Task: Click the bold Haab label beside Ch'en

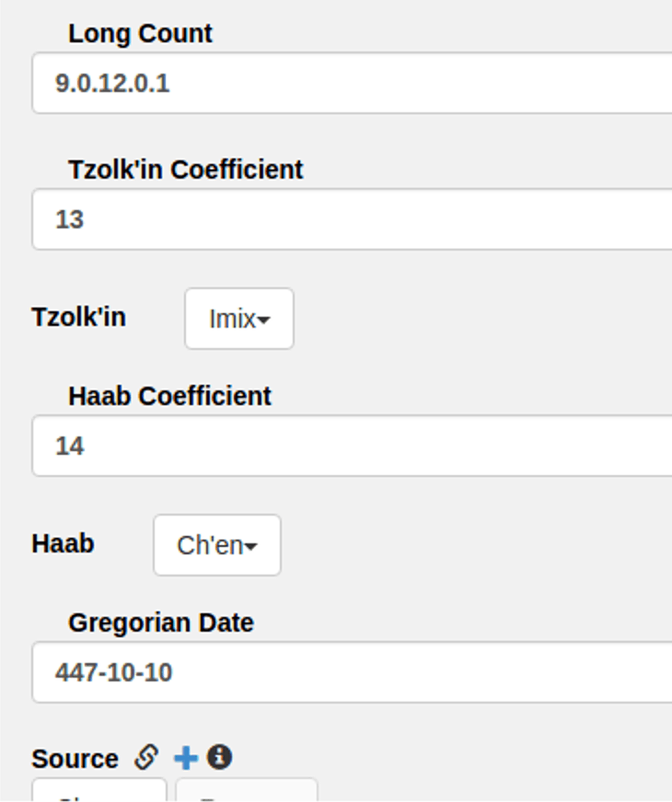Action: [x=63, y=543]
